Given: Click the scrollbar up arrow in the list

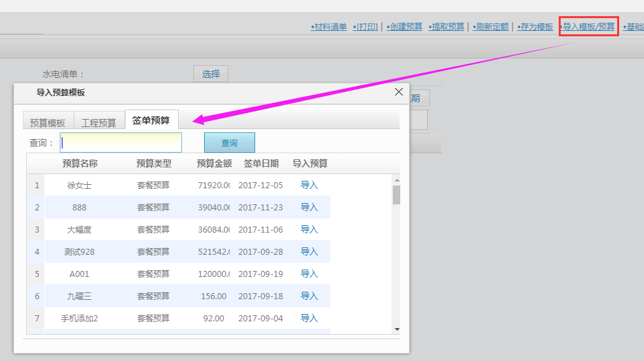Looking at the screenshot, I should pyautogui.click(x=397, y=180).
